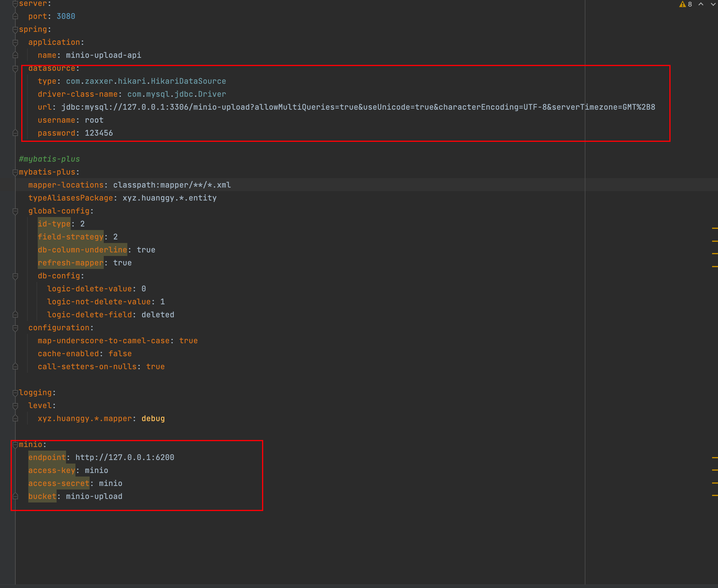Image resolution: width=718 pixels, height=588 pixels.
Task: Click highlighted endpoint key
Action: [x=47, y=458]
